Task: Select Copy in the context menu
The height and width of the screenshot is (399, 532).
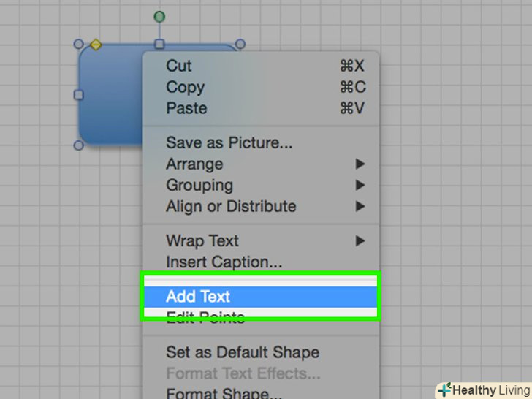Action: coord(185,87)
